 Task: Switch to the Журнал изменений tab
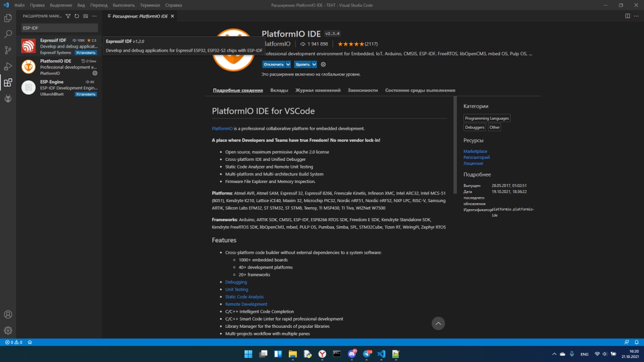tap(318, 90)
